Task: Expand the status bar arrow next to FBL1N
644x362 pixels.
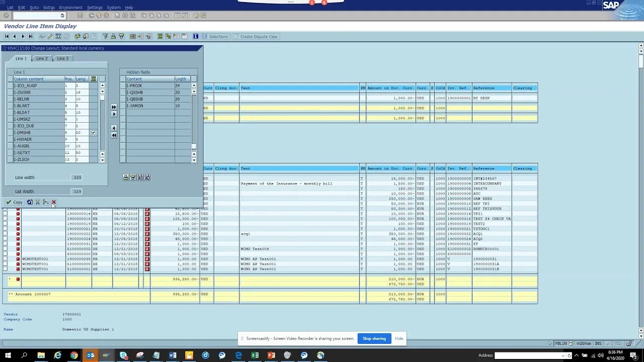Action: [550, 343]
